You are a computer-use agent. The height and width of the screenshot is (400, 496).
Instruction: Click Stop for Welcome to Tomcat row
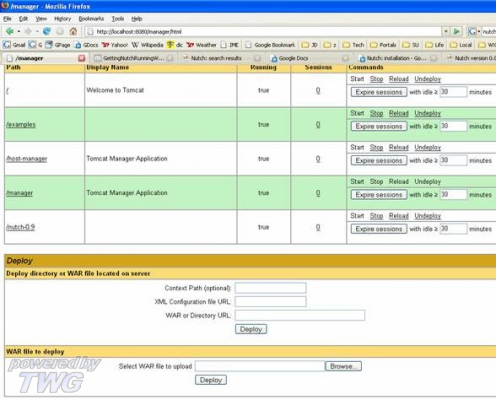tap(376, 79)
